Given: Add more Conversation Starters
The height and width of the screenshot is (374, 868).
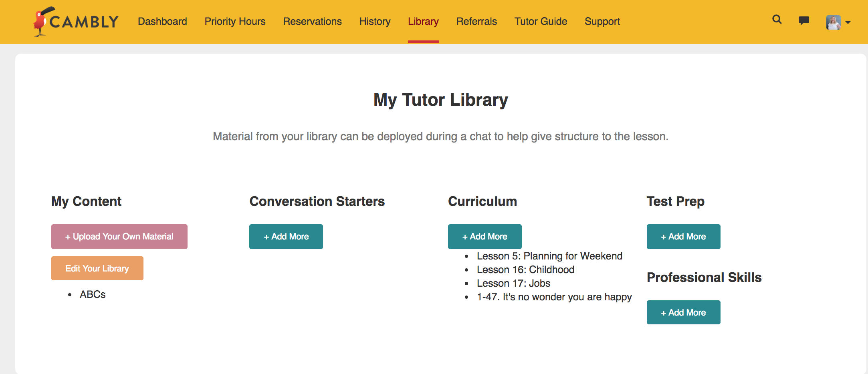Looking at the screenshot, I should pyautogui.click(x=286, y=237).
